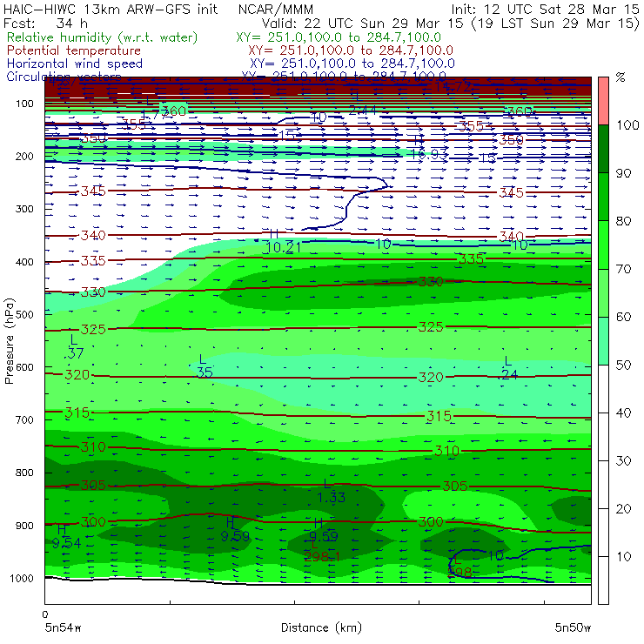The width and height of the screenshot is (644, 644).
Task: Click the "800" pressure axis tick label
Action: click(24, 473)
